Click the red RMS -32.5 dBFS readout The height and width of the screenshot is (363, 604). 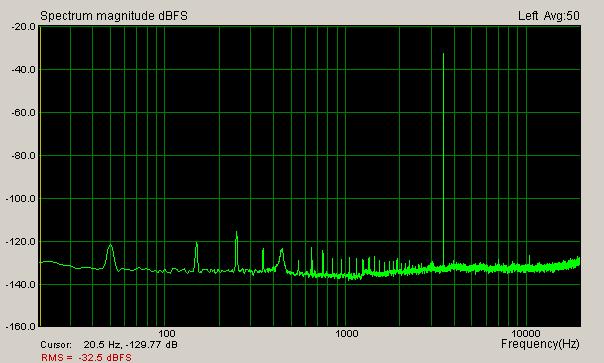[86, 358]
